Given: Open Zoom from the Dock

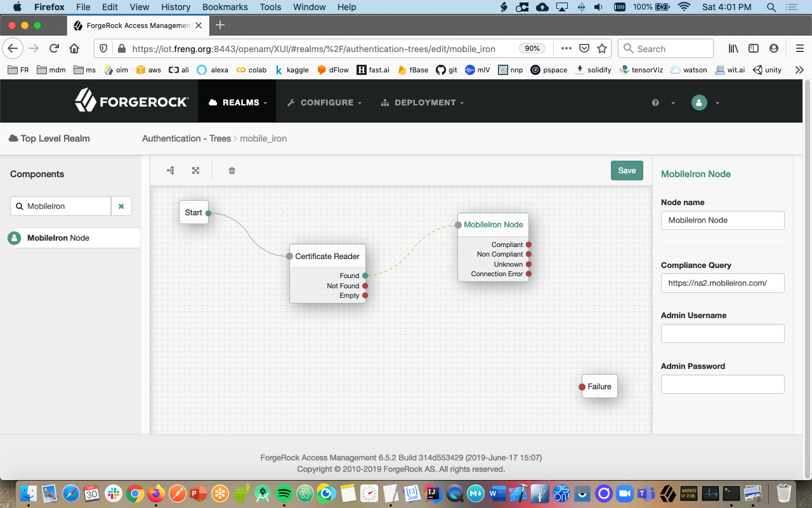Looking at the screenshot, I should tap(625, 493).
